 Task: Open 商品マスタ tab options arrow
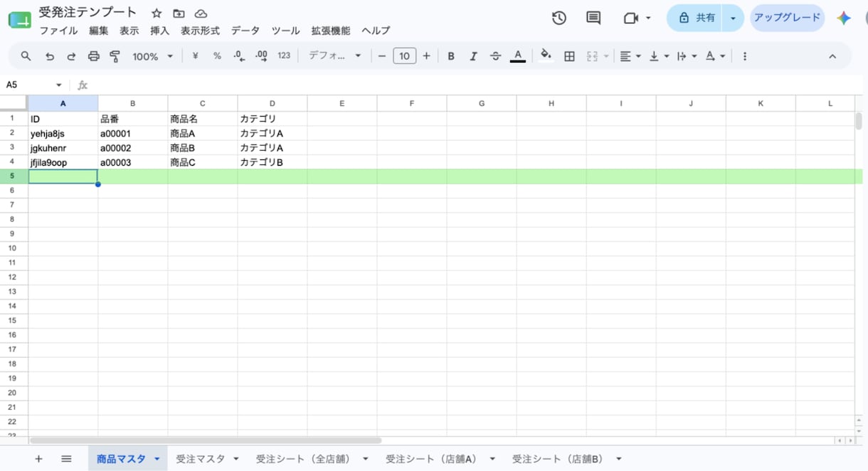157,459
